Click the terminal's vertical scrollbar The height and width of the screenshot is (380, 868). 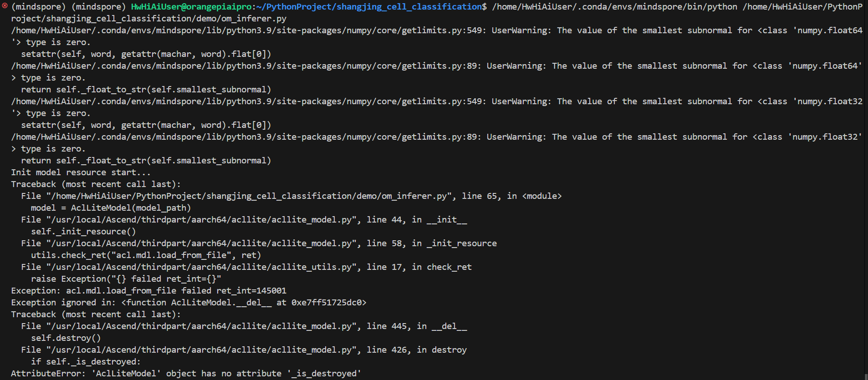865,182
